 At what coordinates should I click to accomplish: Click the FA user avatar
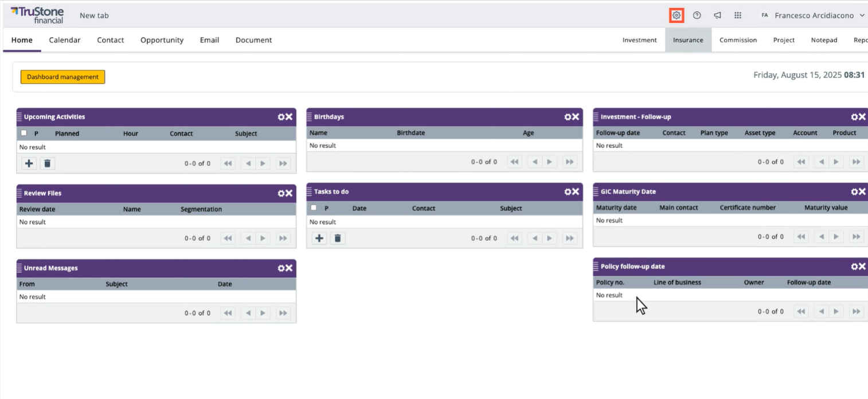coord(765,15)
